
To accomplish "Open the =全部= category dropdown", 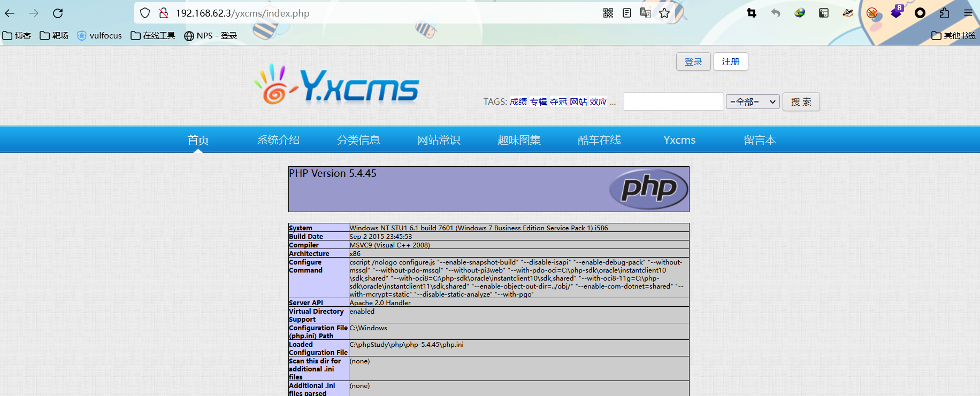I will pyautogui.click(x=753, y=102).
